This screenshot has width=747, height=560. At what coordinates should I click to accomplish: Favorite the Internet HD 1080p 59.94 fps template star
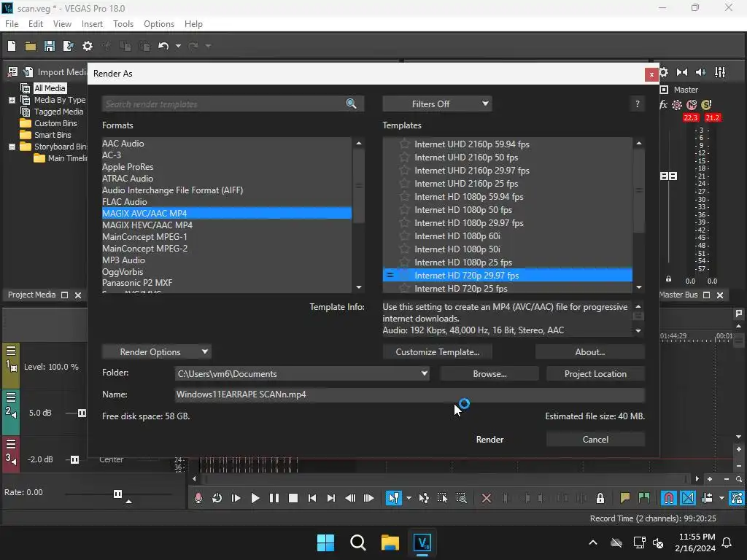click(404, 197)
